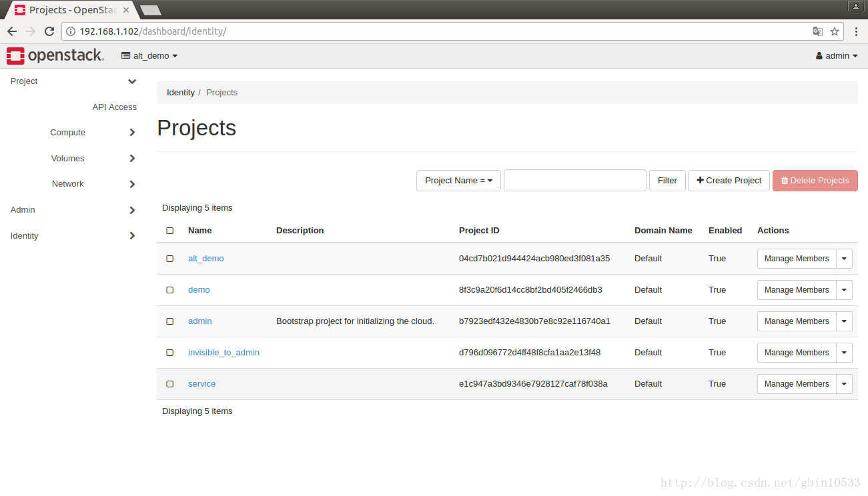Select project ID e1c947a3bd9346e7928127caf78f038a
The image size is (868, 496).
tap(533, 384)
